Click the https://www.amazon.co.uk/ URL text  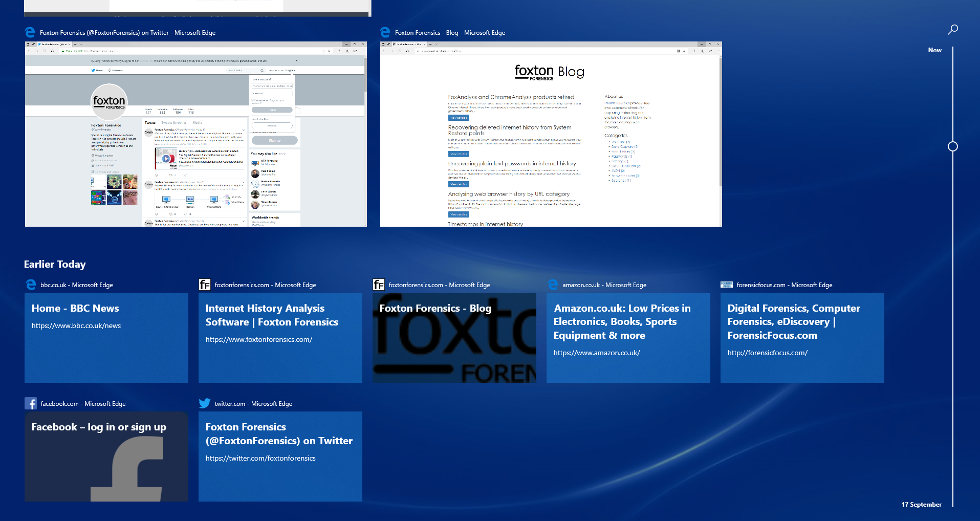click(x=597, y=353)
